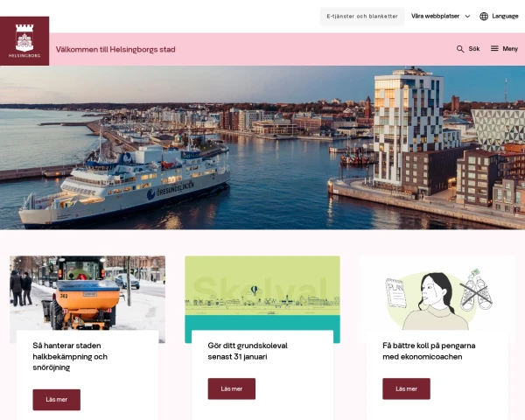
Task: Open headline Gör ditt grundskoleval senast 31 januari
Action: [x=248, y=351]
